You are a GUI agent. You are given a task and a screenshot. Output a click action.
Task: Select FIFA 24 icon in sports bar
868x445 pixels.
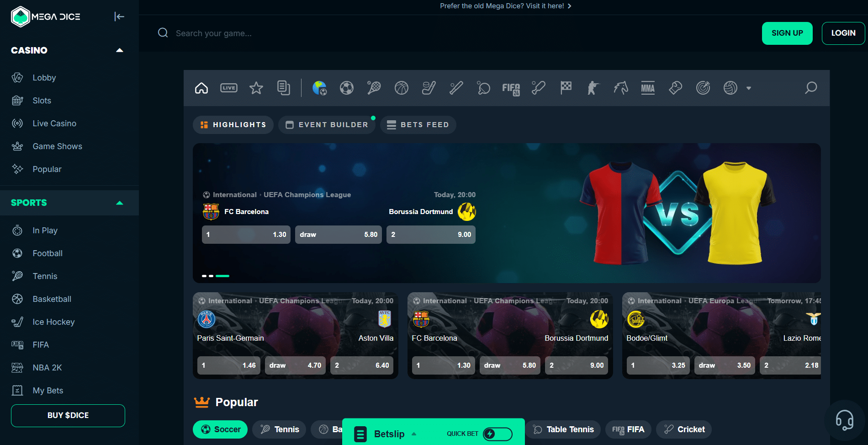pyautogui.click(x=511, y=89)
